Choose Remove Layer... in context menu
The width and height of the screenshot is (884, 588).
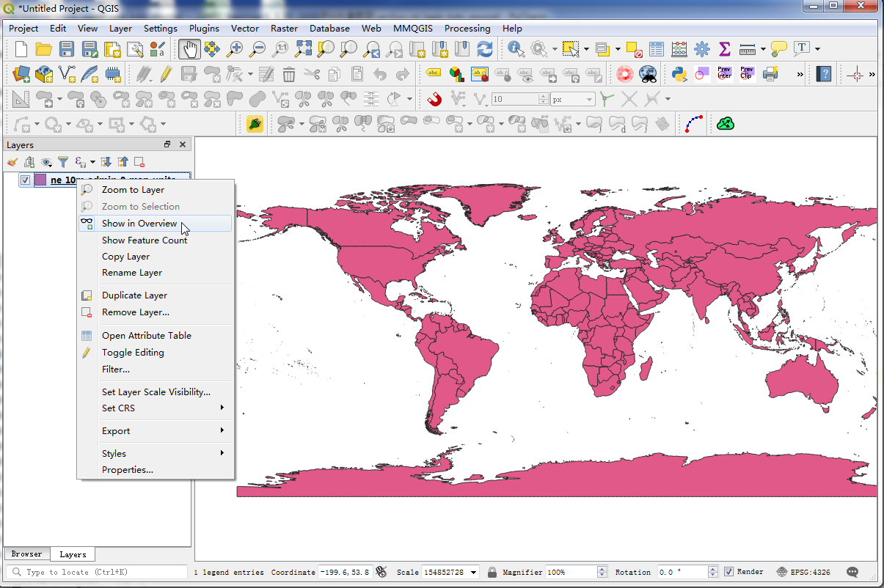point(156,312)
